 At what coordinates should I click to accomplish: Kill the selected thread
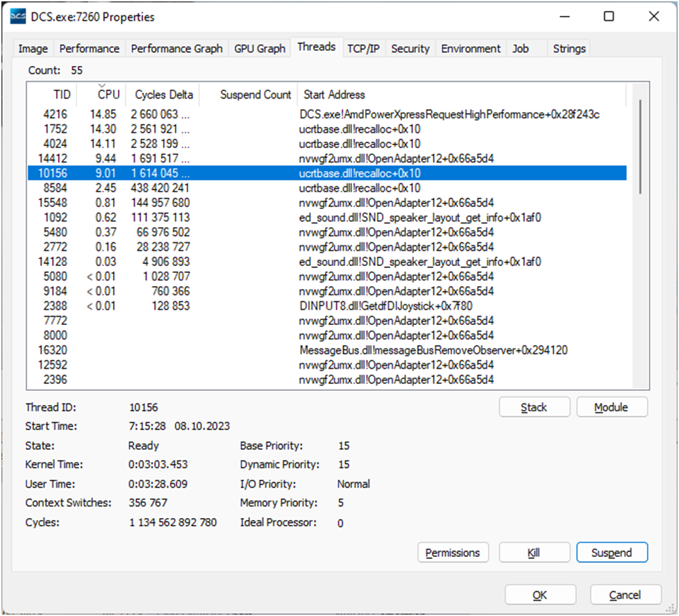point(534,553)
